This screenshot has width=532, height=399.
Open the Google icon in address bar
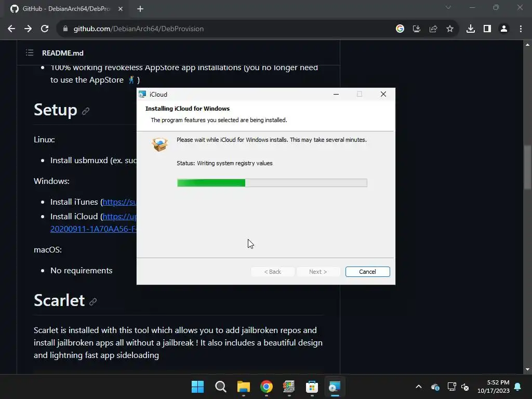pos(400,29)
